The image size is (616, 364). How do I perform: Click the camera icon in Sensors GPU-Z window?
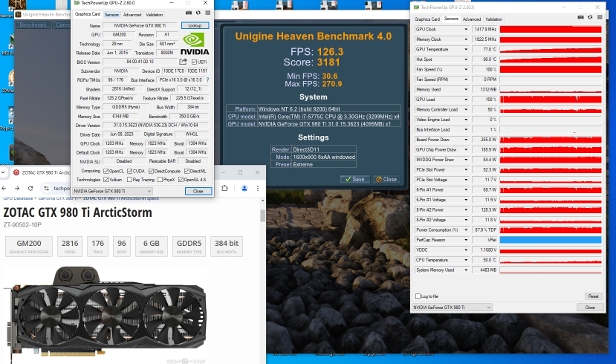580,17
